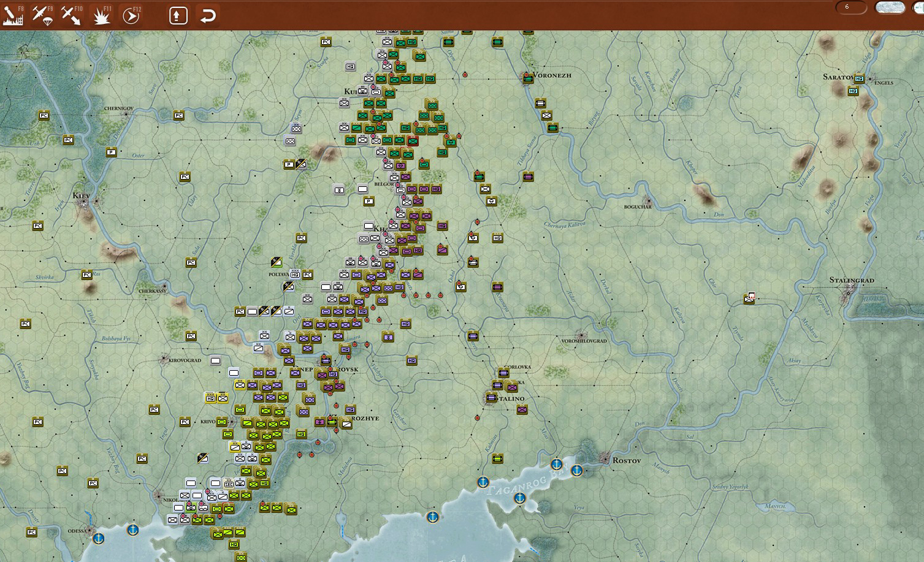Click the boxed up-arrow toolbar icon
924x562 pixels.
178,15
